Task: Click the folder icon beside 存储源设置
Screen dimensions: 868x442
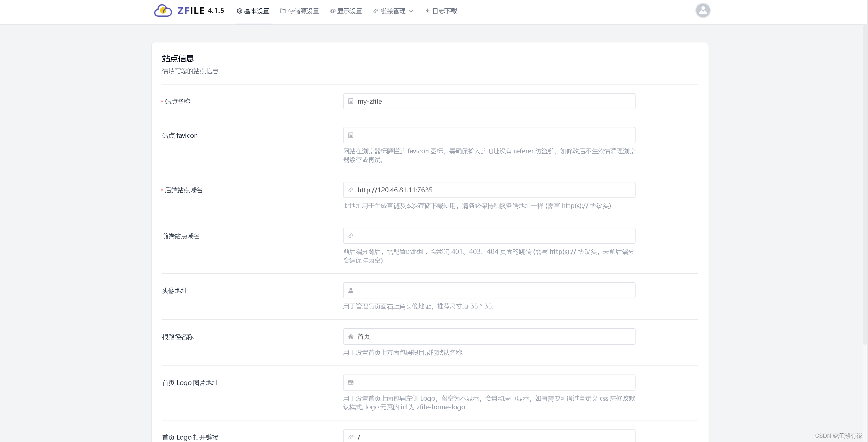Action: (283, 11)
